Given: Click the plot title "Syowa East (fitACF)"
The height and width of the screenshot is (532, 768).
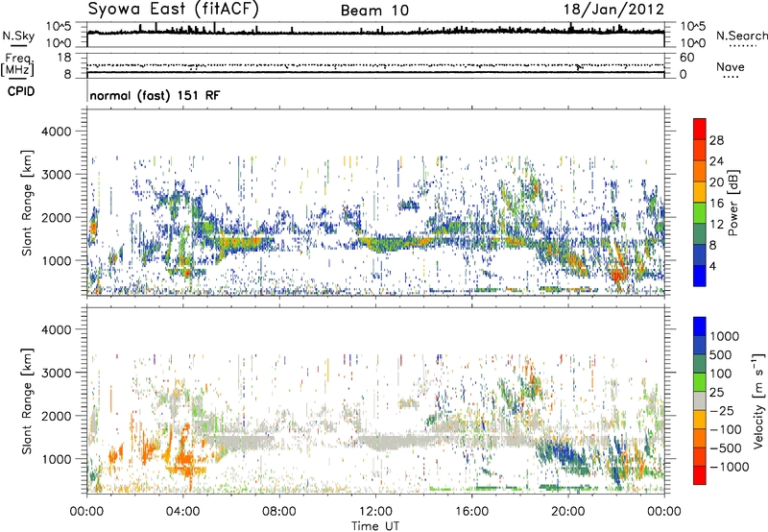Looking at the screenshot, I should click(174, 9).
